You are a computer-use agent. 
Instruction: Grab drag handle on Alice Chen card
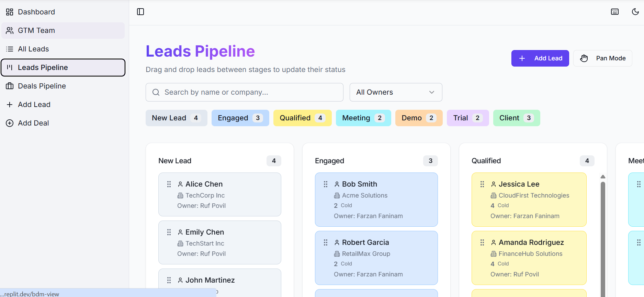(x=169, y=184)
